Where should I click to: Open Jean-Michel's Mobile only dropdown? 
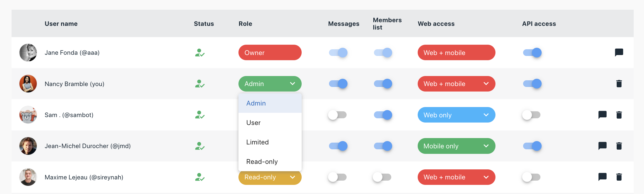point(456,146)
